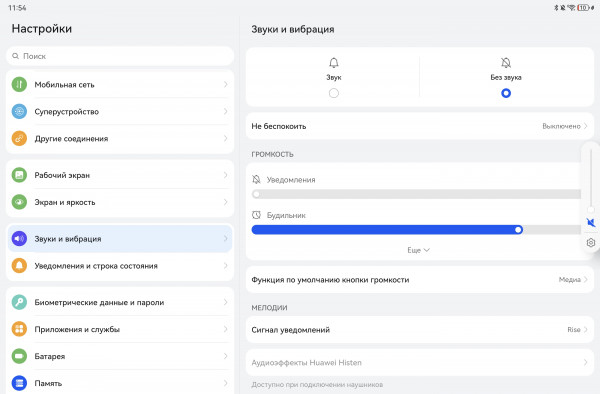Click the Уведомления и строка состояния bell icon
Viewport: 600px width, 394px height.
(x=19, y=265)
